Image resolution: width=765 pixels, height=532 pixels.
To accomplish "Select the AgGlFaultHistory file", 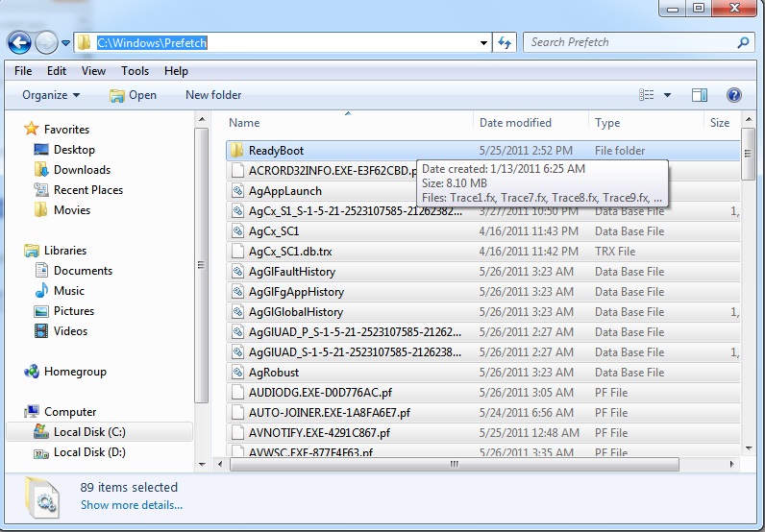I will (x=483, y=272).
